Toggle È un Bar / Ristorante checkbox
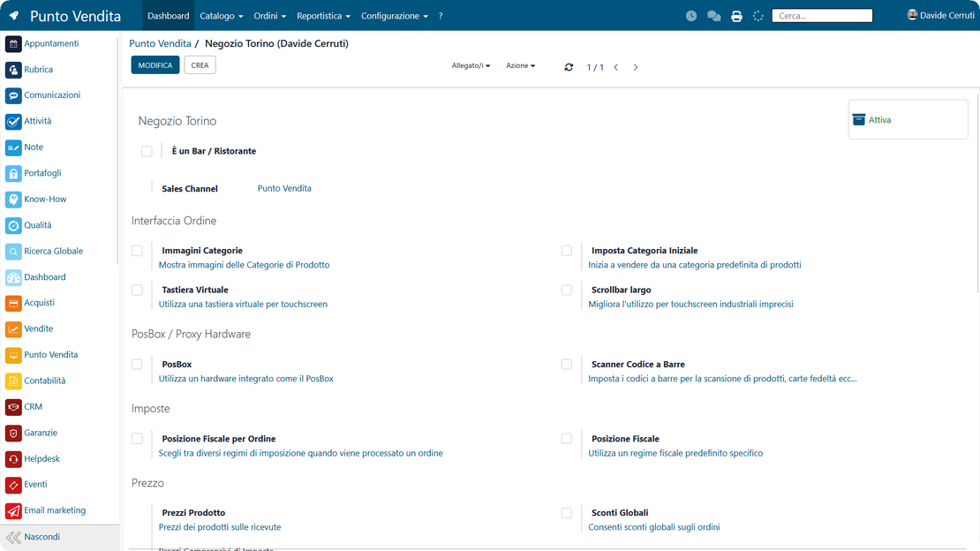The image size is (980, 551). click(x=147, y=151)
